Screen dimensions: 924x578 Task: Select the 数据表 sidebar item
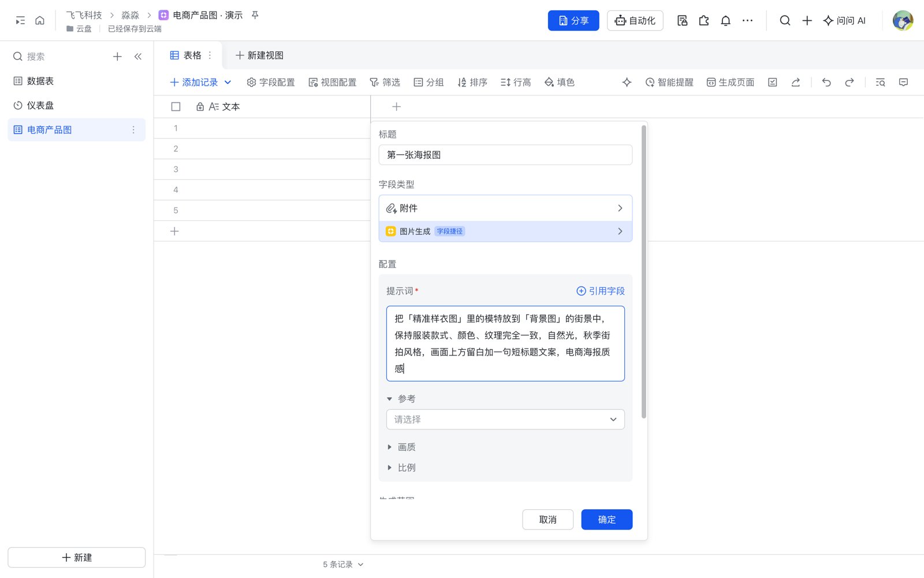(x=76, y=81)
